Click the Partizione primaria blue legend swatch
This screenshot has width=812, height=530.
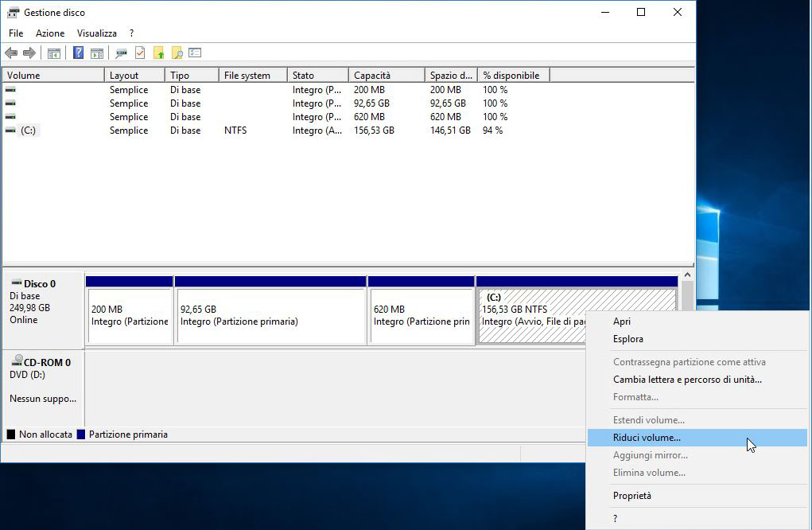[81, 435]
